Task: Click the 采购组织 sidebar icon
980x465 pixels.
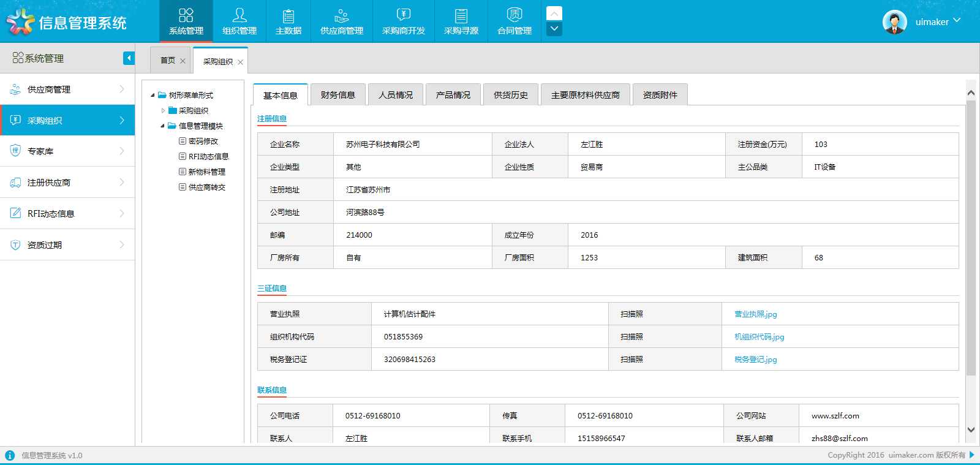Action: pyautogui.click(x=15, y=120)
